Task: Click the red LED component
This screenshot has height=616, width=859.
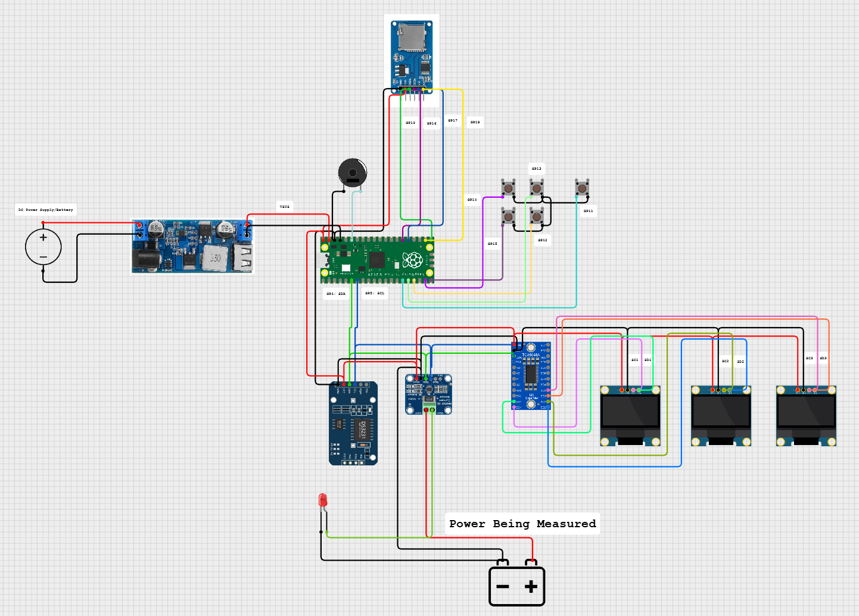Action: (x=323, y=500)
